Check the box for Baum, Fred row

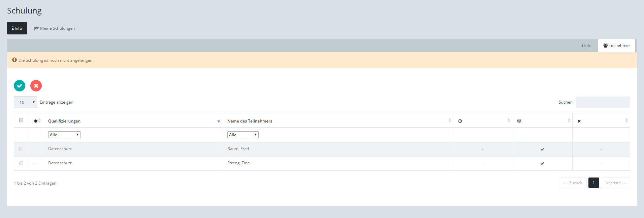21,149
